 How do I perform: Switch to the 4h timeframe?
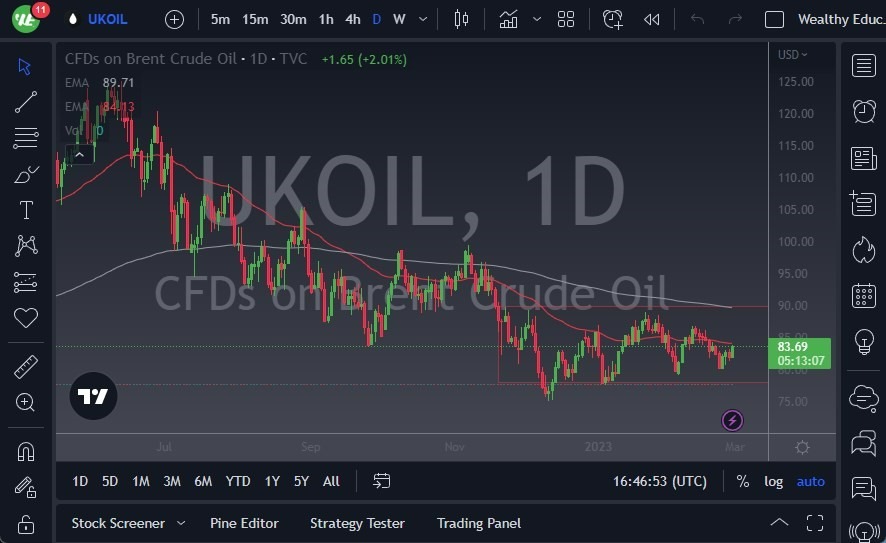pos(353,19)
